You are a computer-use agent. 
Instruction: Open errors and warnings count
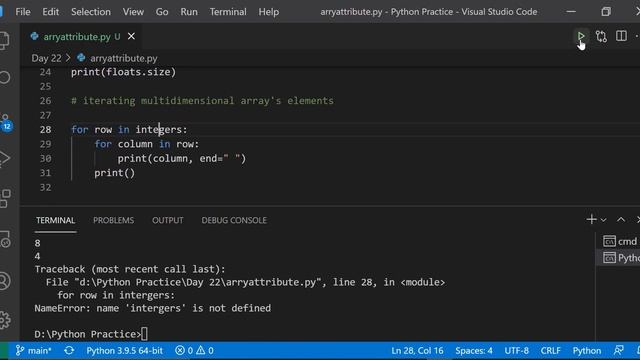[x=194, y=351]
